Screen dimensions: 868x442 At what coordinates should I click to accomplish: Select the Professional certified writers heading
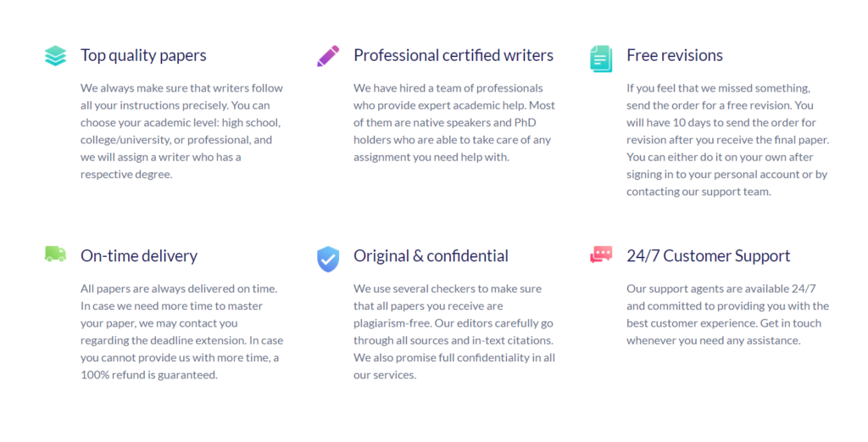(453, 55)
